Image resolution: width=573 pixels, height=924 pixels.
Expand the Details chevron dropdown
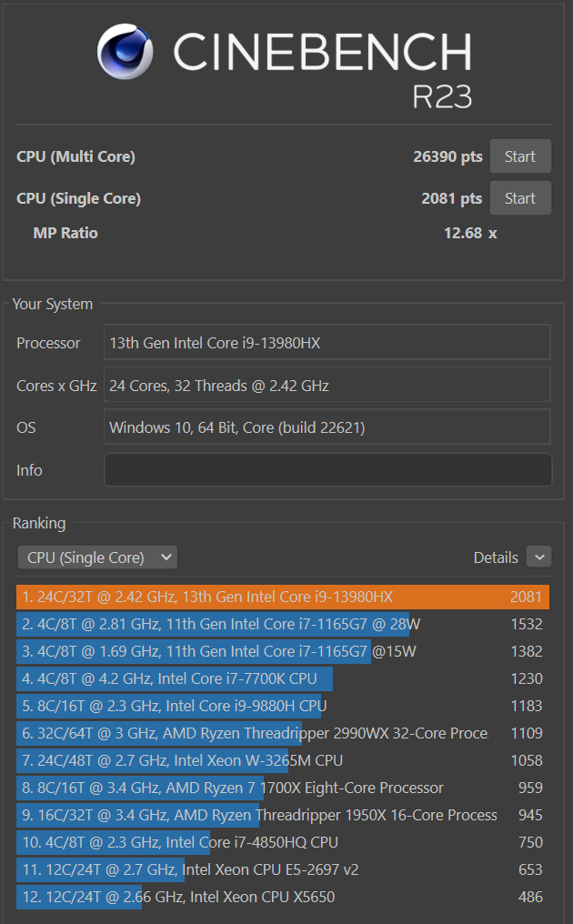(539, 557)
